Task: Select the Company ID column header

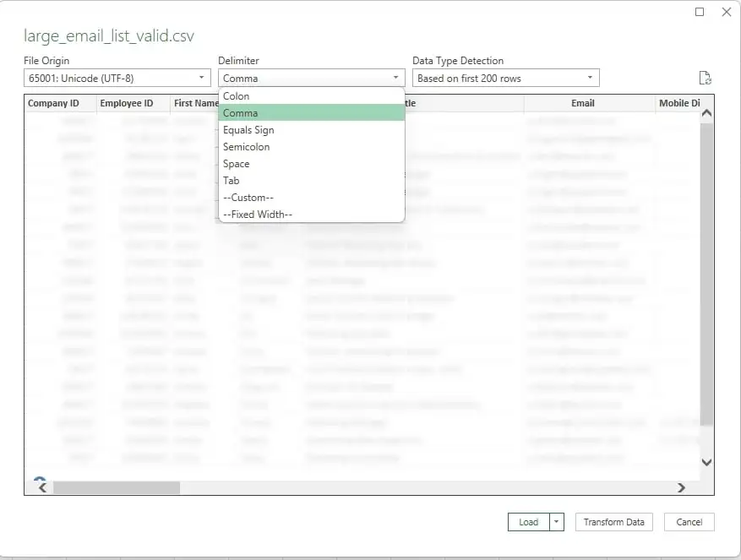Action: pyautogui.click(x=53, y=102)
